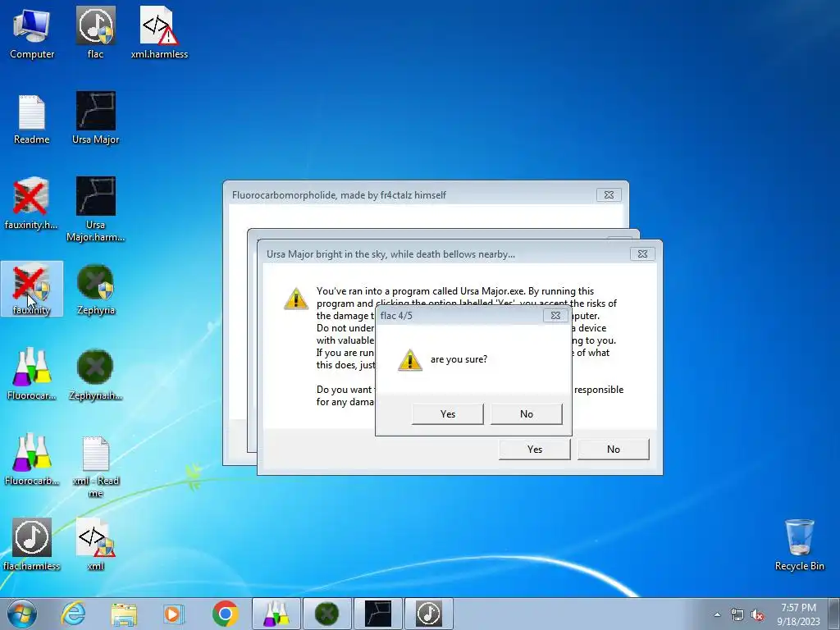Image resolution: width=840 pixels, height=630 pixels.
Task: Open Windows Media Player taskbar icon
Action: point(174,614)
